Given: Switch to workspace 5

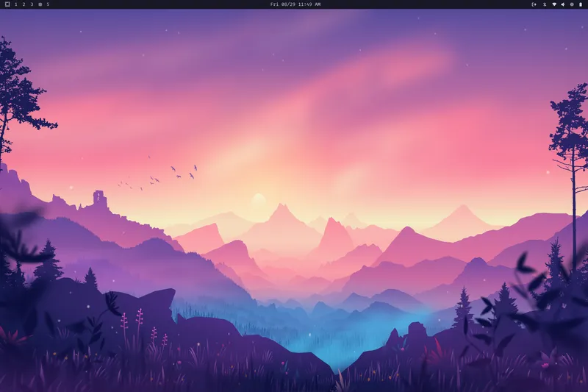Looking at the screenshot, I should click(48, 4).
